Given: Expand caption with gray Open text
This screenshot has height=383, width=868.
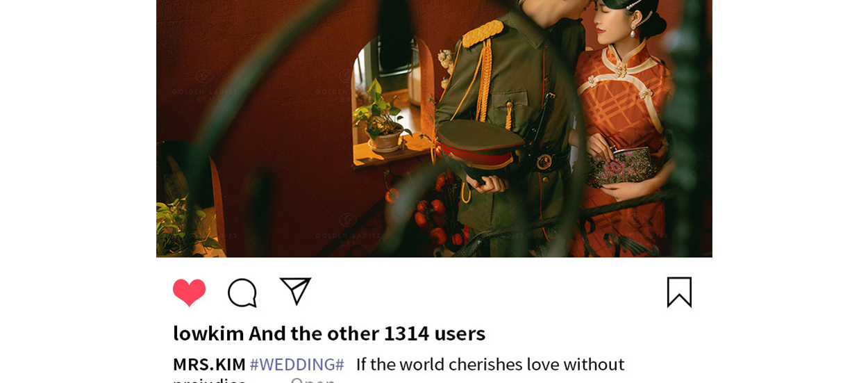Looking at the screenshot, I should pyautogui.click(x=312, y=380).
